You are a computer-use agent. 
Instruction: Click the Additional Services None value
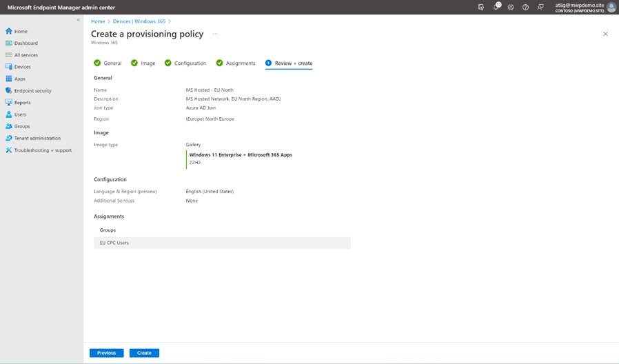click(192, 201)
